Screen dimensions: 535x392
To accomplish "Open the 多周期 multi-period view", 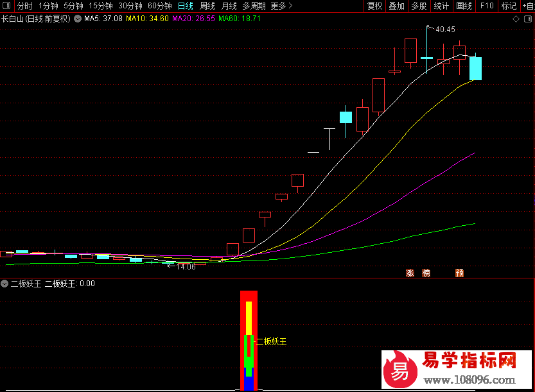I will pos(254,6).
